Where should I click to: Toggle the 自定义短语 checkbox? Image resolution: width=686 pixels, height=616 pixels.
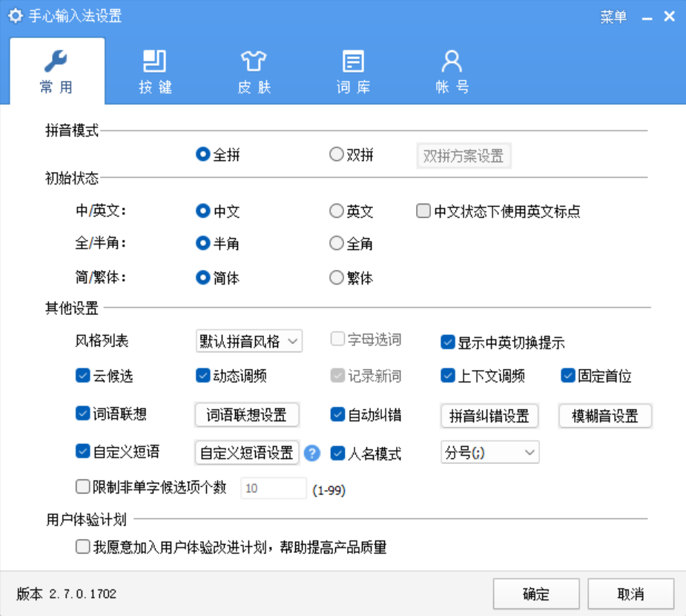point(118,451)
